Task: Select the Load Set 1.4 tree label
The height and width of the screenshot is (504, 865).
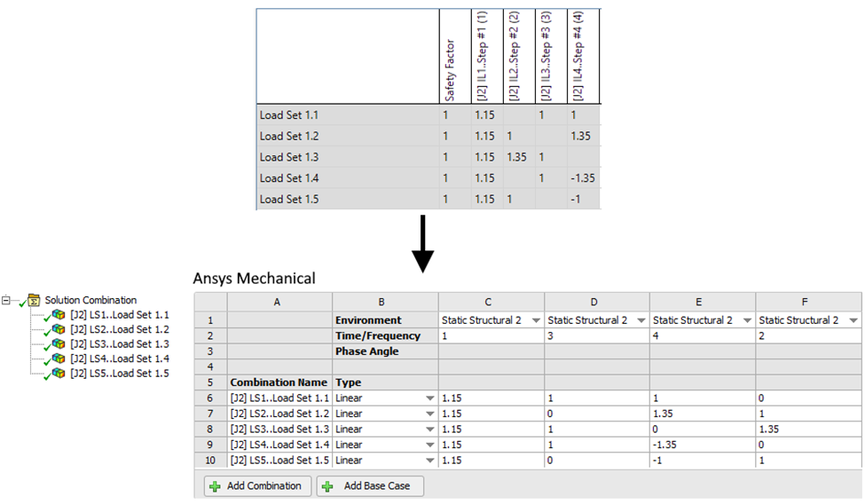Action: pyautogui.click(x=119, y=358)
